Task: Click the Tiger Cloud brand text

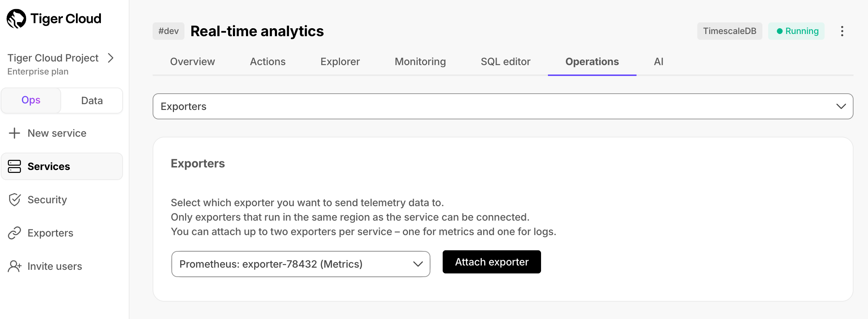Action: tap(66, 19)
